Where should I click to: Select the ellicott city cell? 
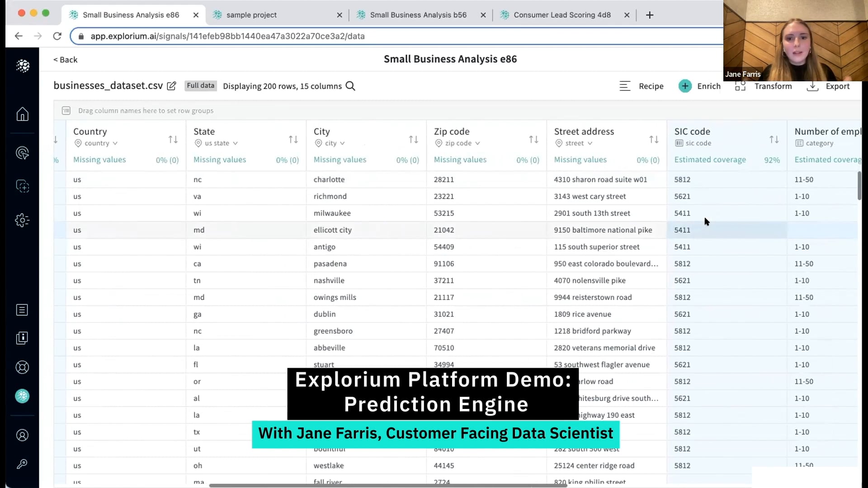366,230
